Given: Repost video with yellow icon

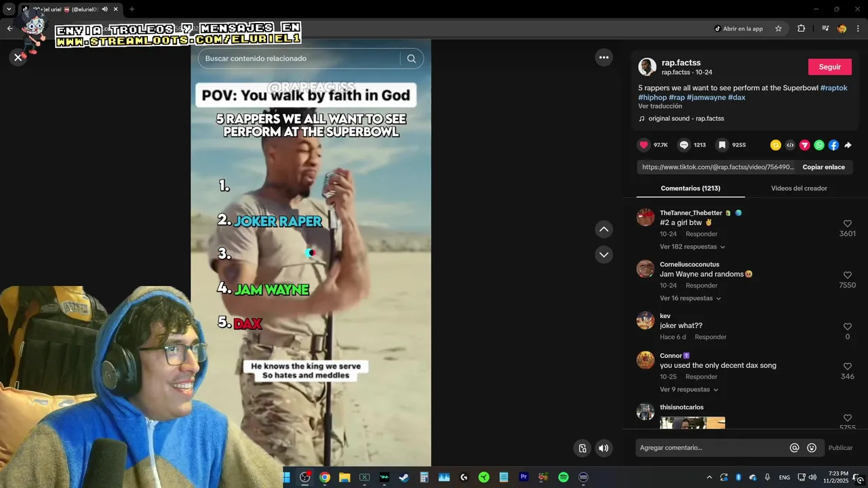Looking at the screenshot, I should coord(776,145).
